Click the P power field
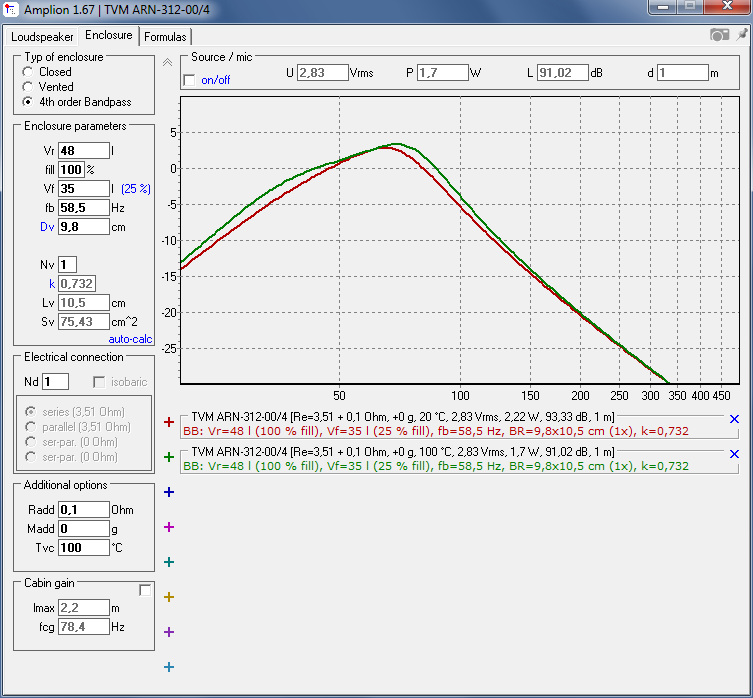 click(x=443, y=73)
